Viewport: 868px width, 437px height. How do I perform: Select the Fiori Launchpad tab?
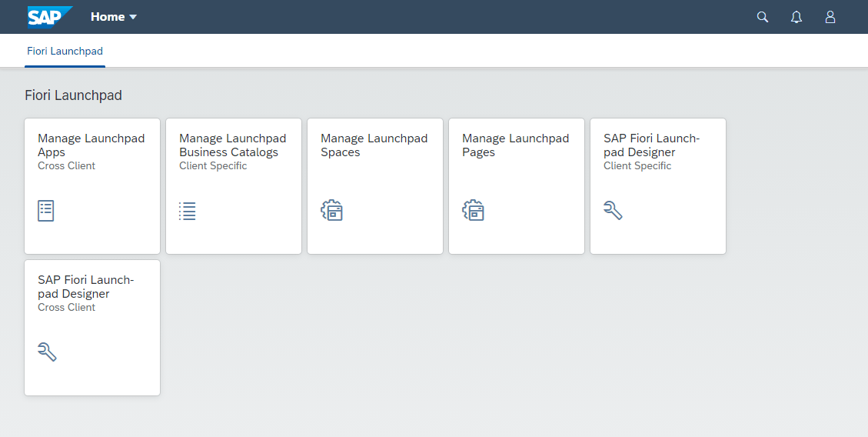tap(65, 52)
